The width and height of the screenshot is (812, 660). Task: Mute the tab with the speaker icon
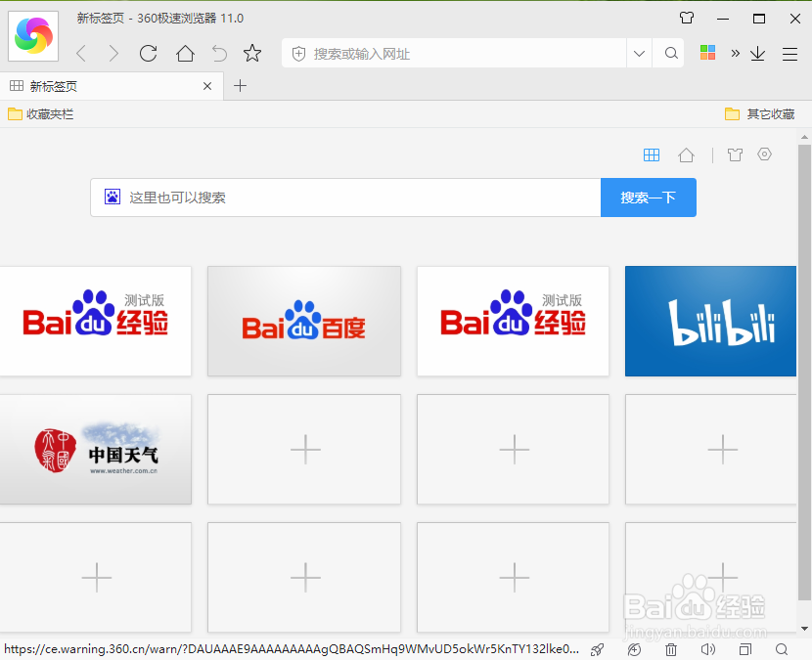[x=707, y=649]
